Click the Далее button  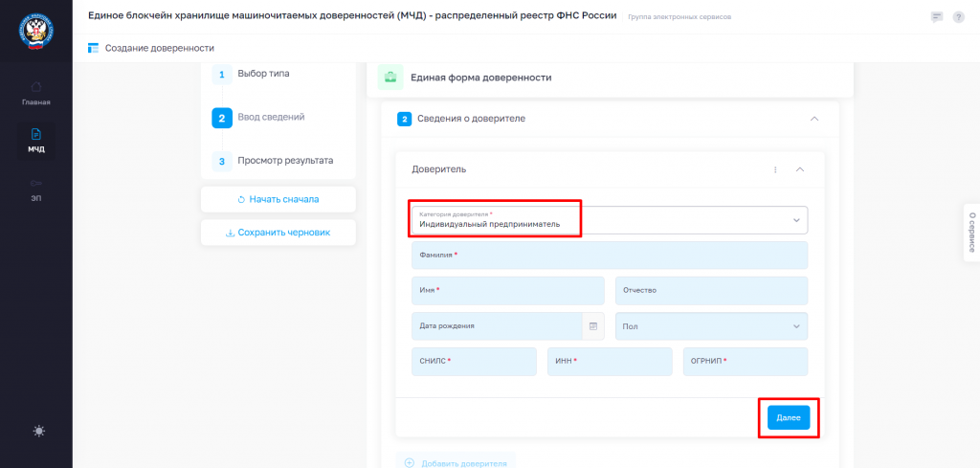tap(789, 417)
